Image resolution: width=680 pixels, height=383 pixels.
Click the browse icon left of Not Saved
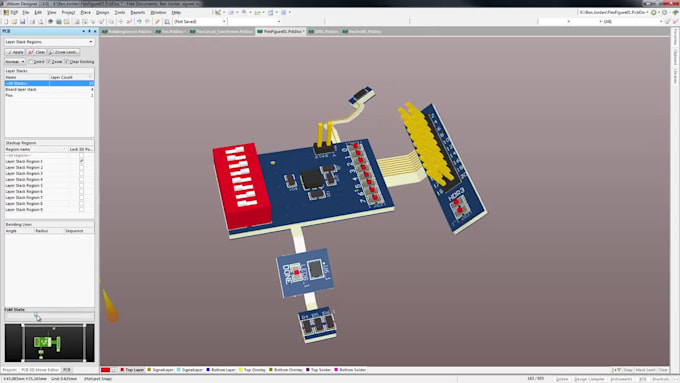click(167, 21)
